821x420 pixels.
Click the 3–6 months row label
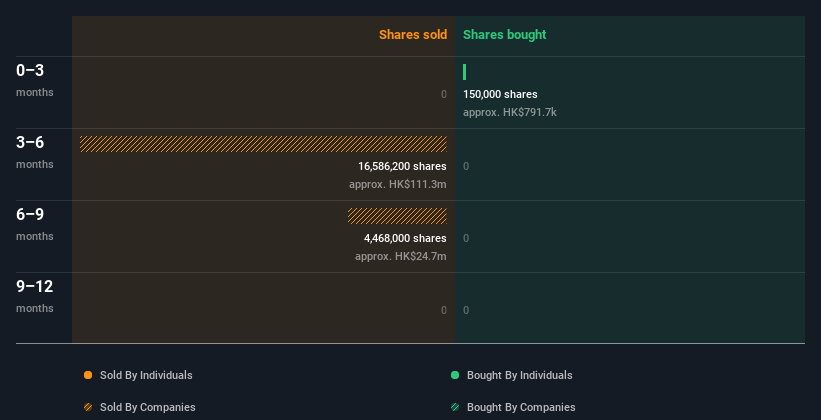tap(35, 152)
